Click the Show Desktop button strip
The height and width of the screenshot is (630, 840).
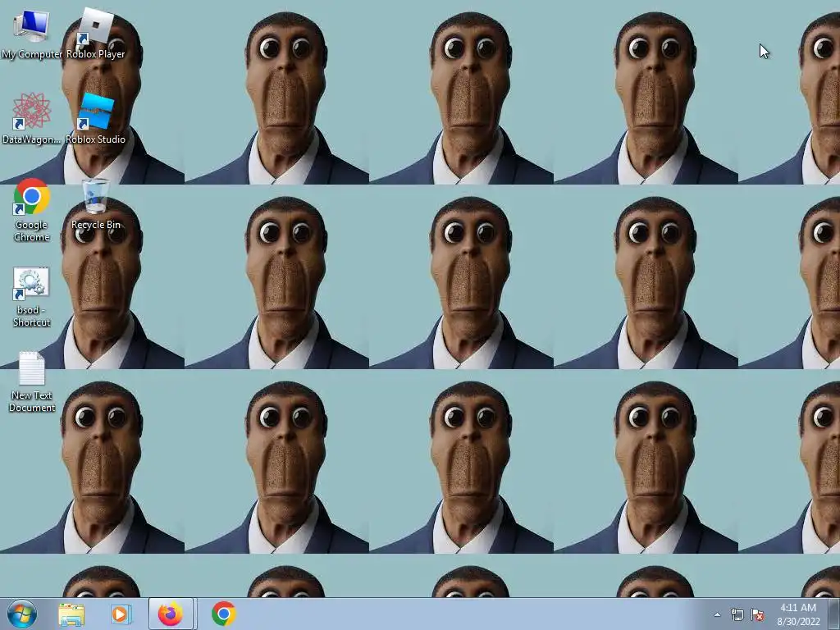tap(834, 614)
